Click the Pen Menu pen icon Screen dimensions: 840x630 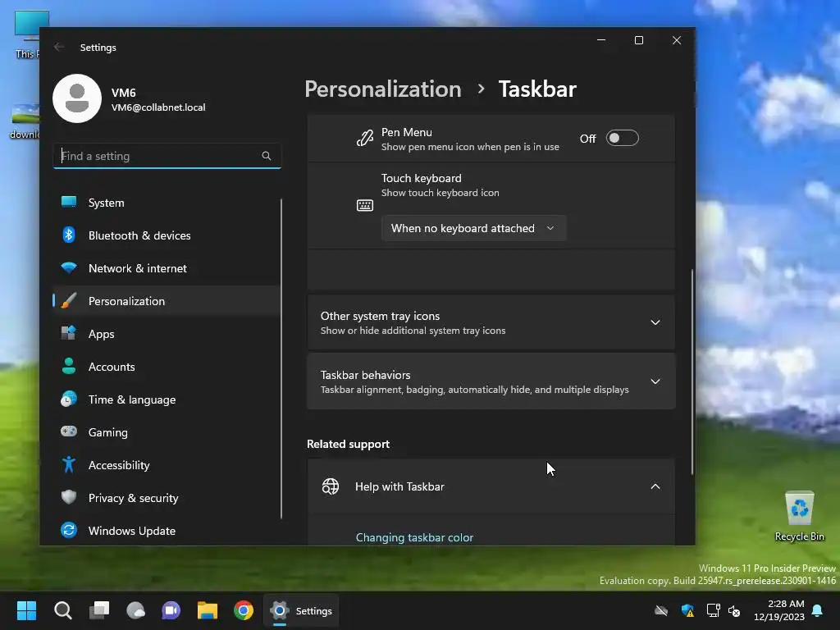(365, 138)
